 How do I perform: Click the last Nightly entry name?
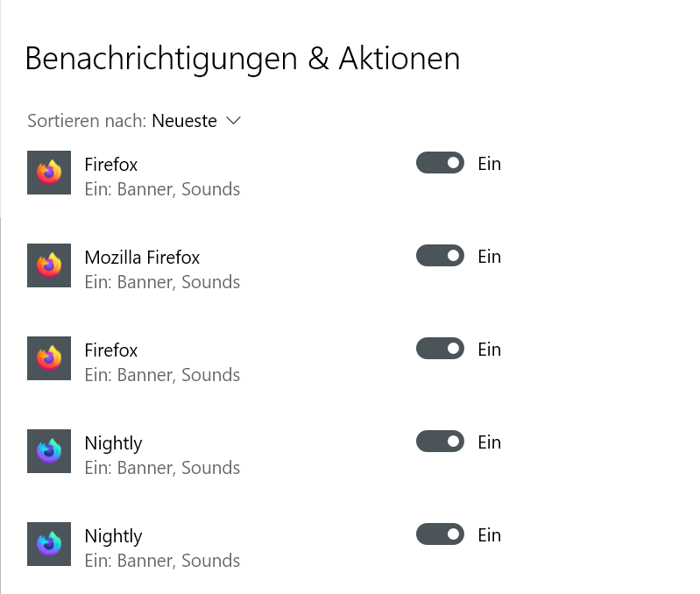113,535
